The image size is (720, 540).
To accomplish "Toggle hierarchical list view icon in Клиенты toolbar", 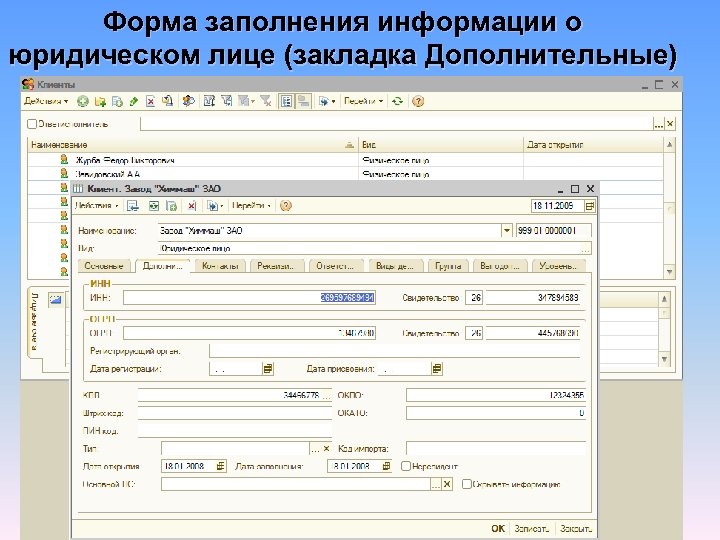I will (287, 101).
